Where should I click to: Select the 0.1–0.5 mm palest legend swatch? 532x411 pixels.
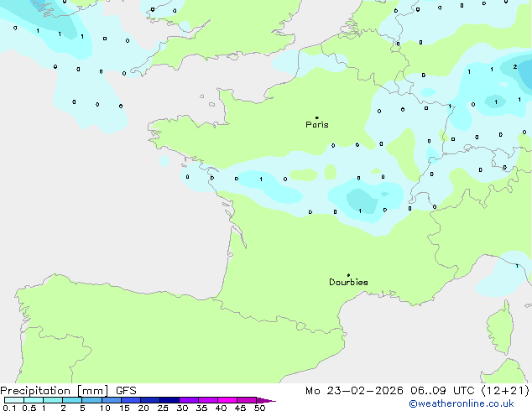tap(14, 400)
